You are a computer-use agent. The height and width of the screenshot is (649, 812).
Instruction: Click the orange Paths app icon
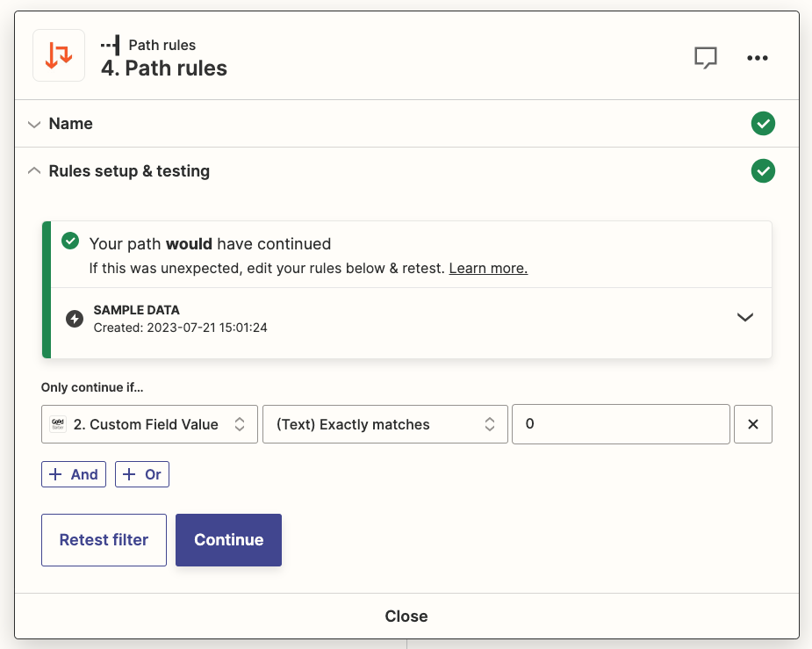pyautogui.click(x=59, y=55)
